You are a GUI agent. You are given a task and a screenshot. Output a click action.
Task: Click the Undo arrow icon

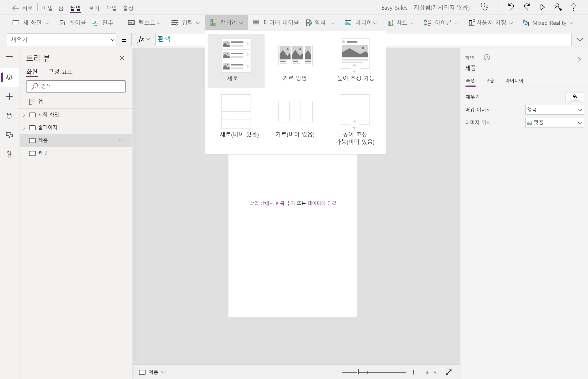pyautogui.click(x=511, y=7)
